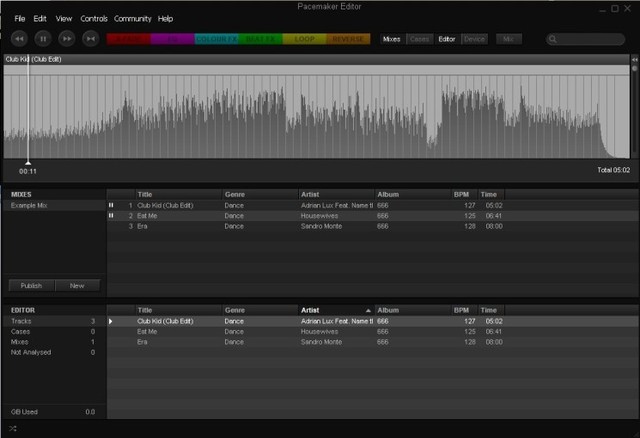Image resolution: width=640 pixels, height=438 pixels.
Task: Click pause marker on Club Kid mix row
Action: (x=111, y=205)
